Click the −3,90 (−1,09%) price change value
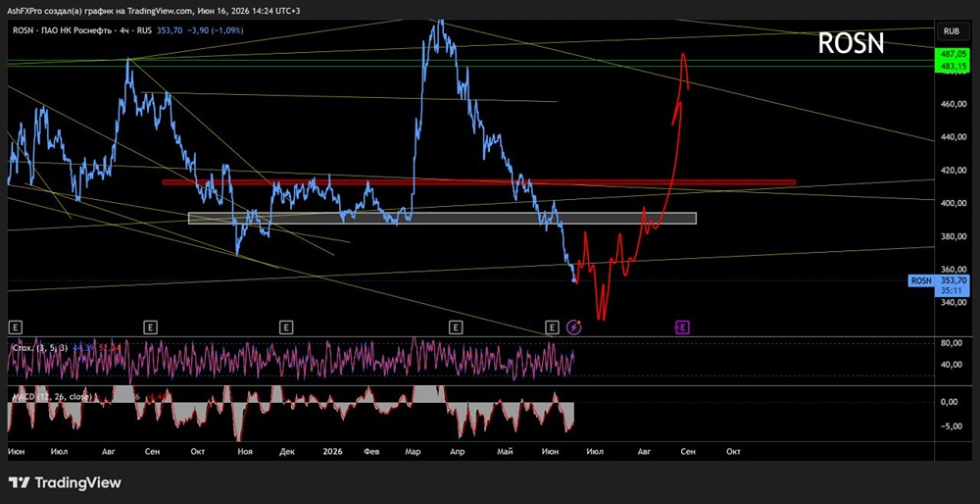Image resolution: width=980 pixels, height=504 pixels. coord(218,30)
